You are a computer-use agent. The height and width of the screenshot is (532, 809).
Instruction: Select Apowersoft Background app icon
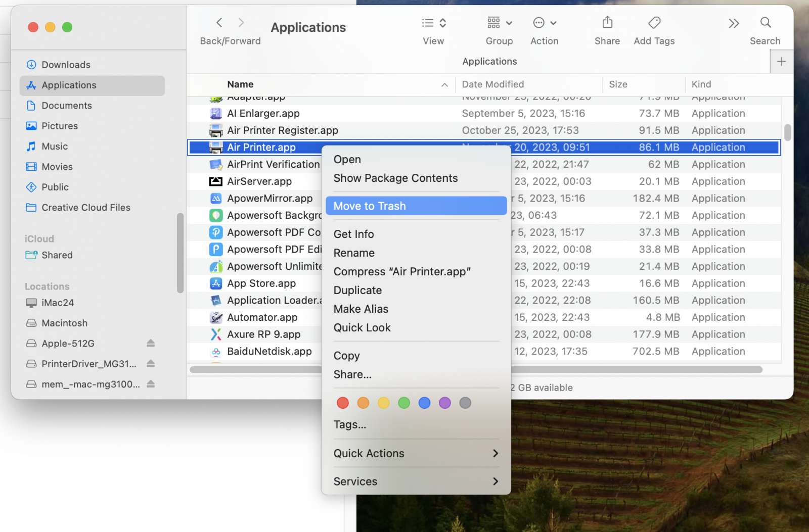pos(216,216)
